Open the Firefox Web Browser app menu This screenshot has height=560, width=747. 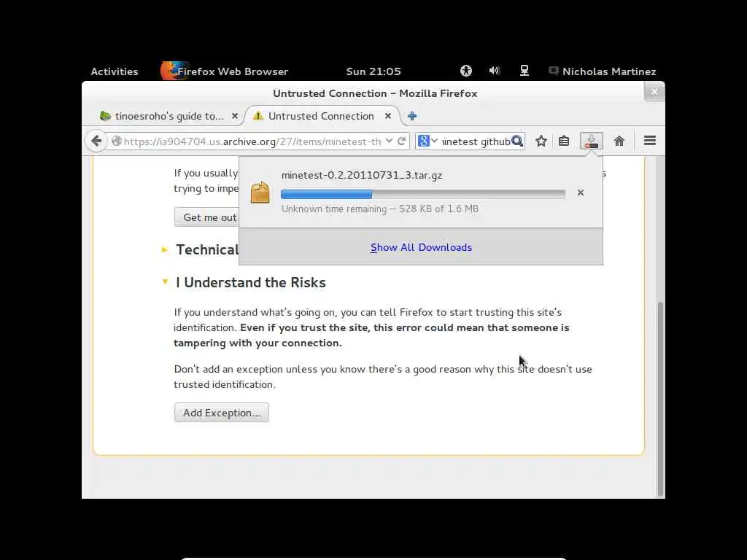click(225, 71)
